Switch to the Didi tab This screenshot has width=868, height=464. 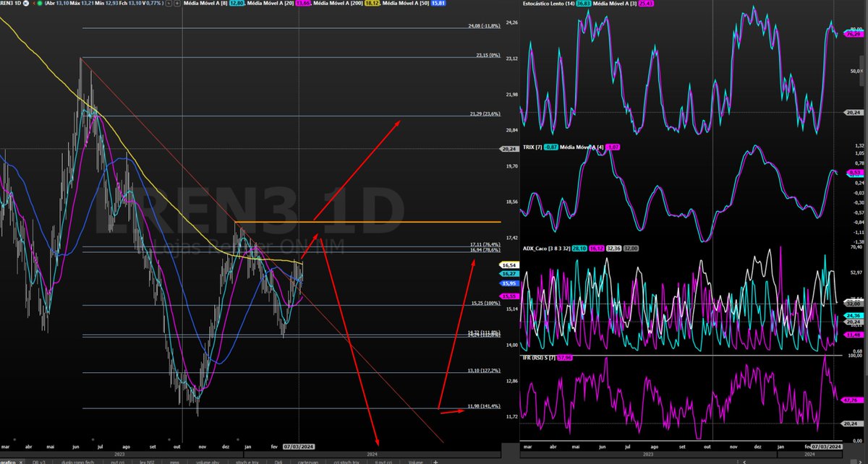click(278, 460)
